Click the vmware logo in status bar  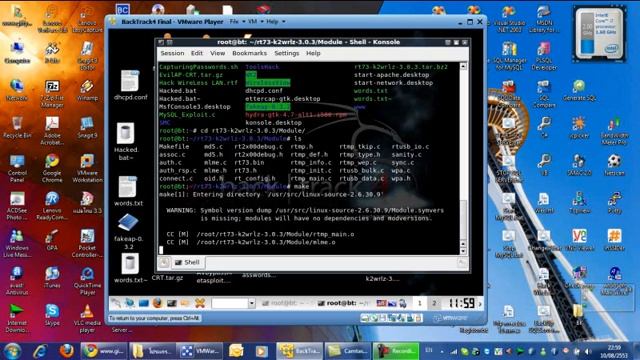(450, 318)
